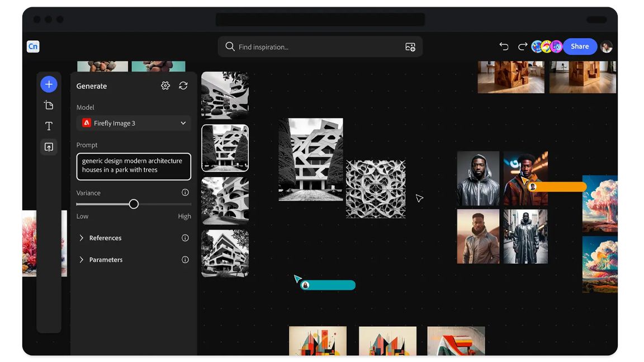Click the Share button

pyautogui.click(x=580, y=46)
